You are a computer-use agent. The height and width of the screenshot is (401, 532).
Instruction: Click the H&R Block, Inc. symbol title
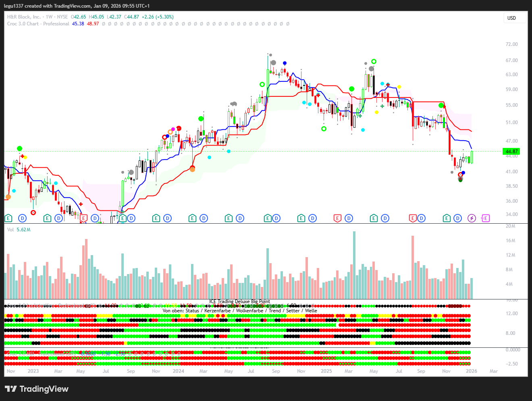[x=24, y=17]
